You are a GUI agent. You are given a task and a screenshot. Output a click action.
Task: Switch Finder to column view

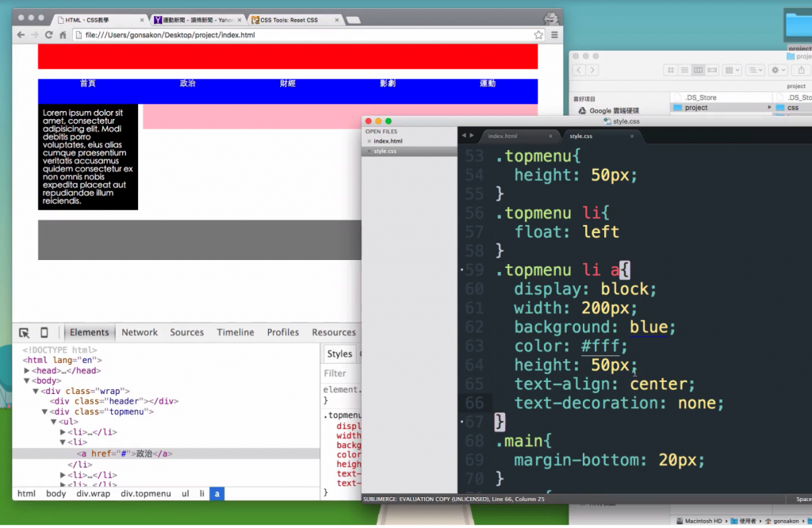698,70
